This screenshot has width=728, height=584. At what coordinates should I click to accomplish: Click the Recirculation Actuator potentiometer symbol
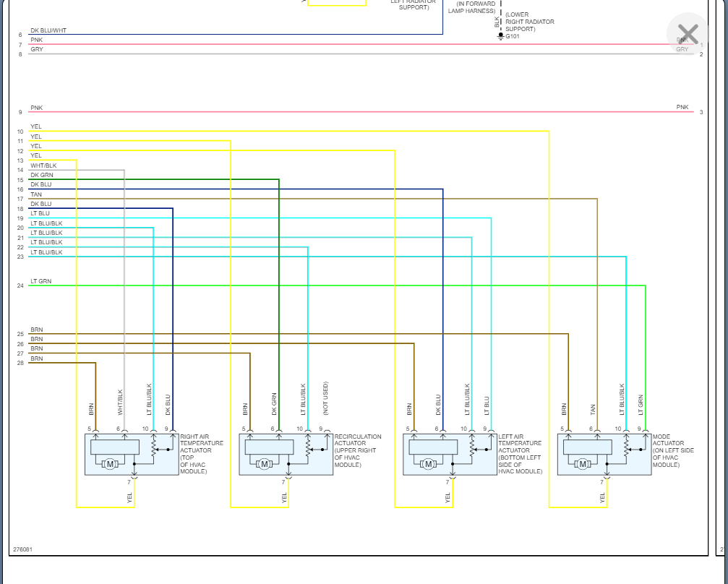click(x=308, y=447)
